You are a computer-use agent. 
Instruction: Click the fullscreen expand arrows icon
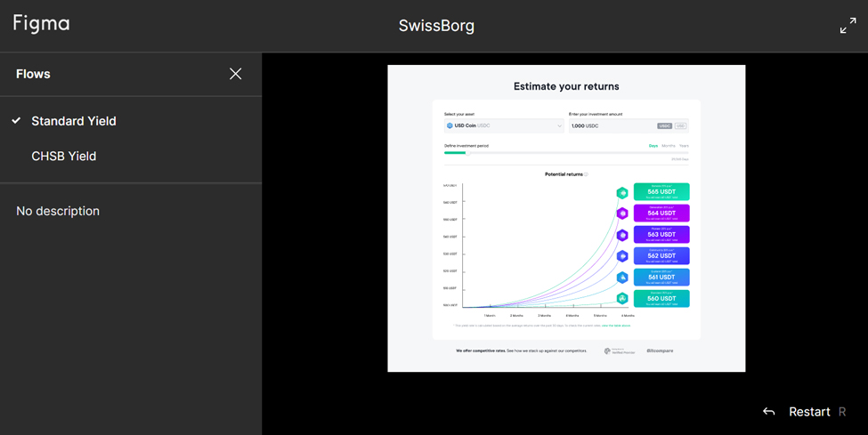(x=848, y=26)
